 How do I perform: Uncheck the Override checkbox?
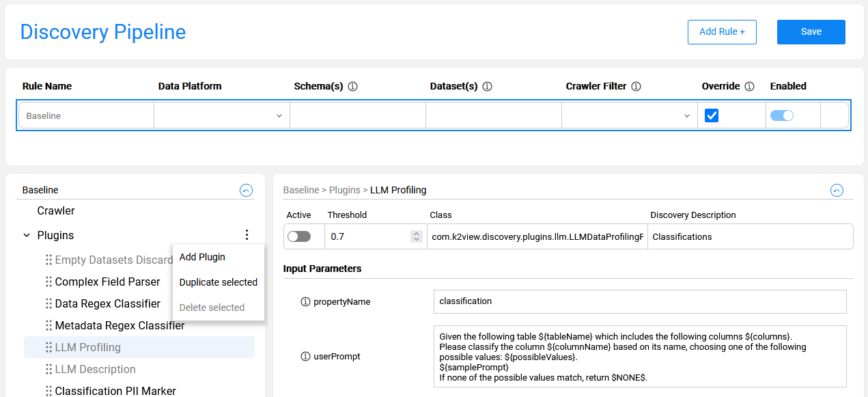pyautogui.click(x=712, y=115)
